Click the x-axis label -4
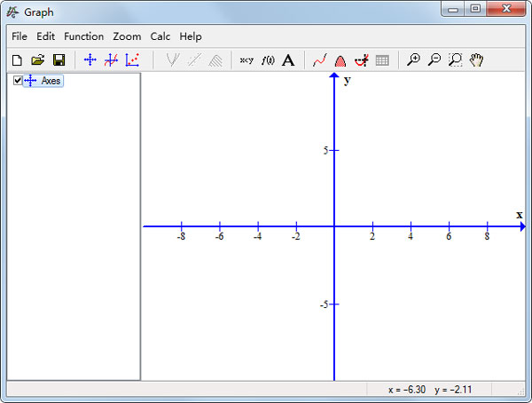Viewport: 532px width, 403px height. pos(258,236)
